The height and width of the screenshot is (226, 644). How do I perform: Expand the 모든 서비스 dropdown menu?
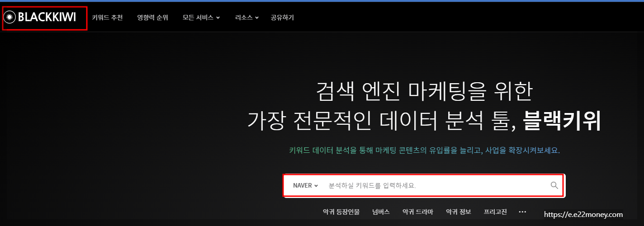click(x=201, y=18)
